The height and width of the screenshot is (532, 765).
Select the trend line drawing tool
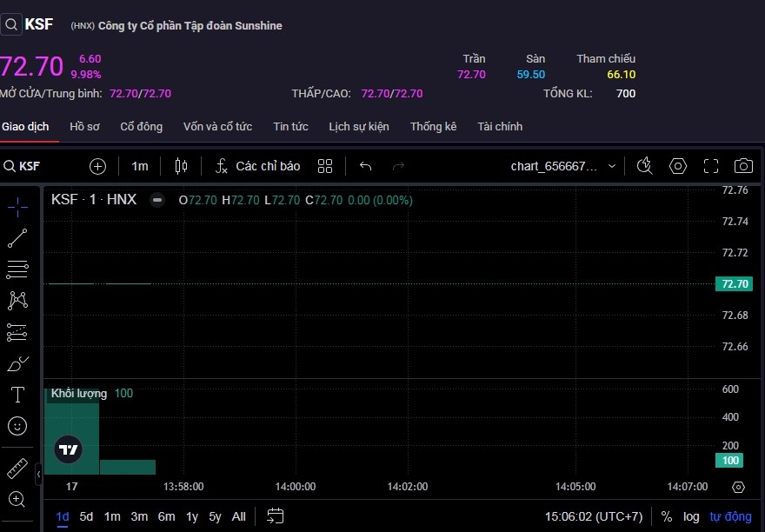[x=17, y=238]
